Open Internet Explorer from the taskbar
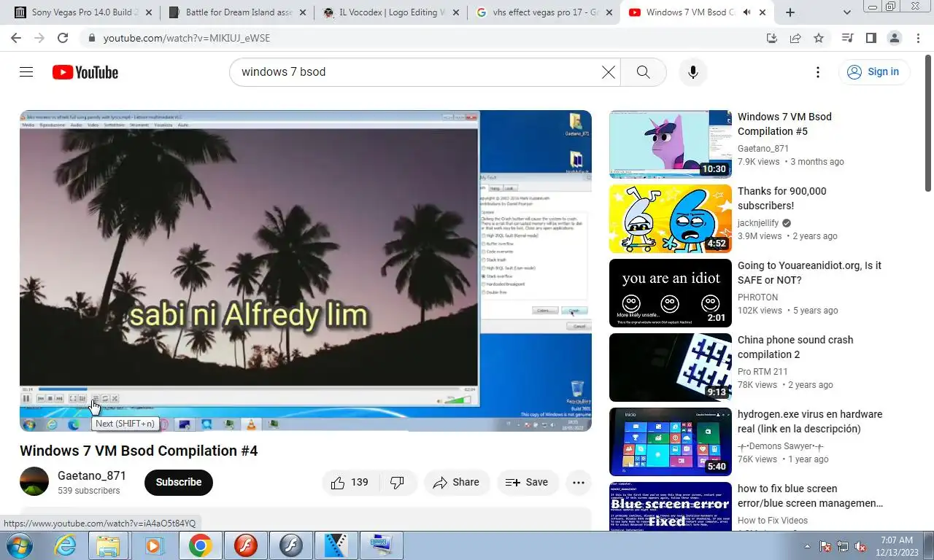The height and width of the screenshot is (560, 934). (65, 545)
